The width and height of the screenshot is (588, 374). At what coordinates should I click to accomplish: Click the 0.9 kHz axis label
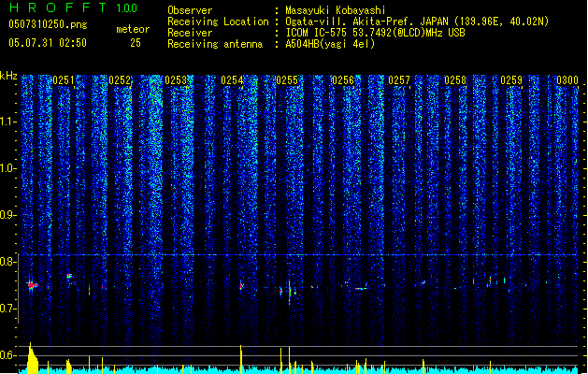pyautogui.click(x=8, y=215)
